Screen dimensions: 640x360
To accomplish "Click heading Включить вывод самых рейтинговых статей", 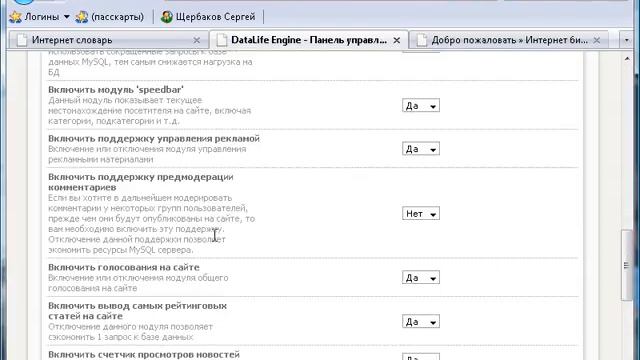I will pyautogui.click(x=138, y=311).
